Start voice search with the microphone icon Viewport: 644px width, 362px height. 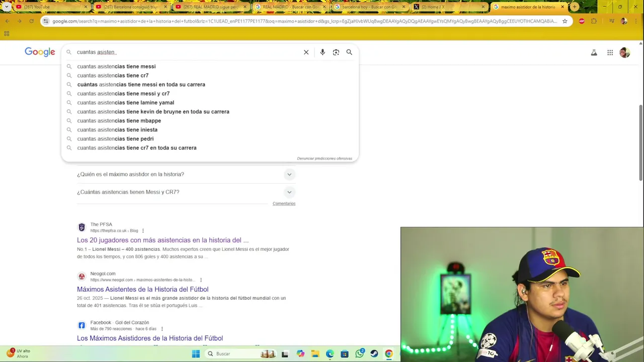[x=323, y=52]
